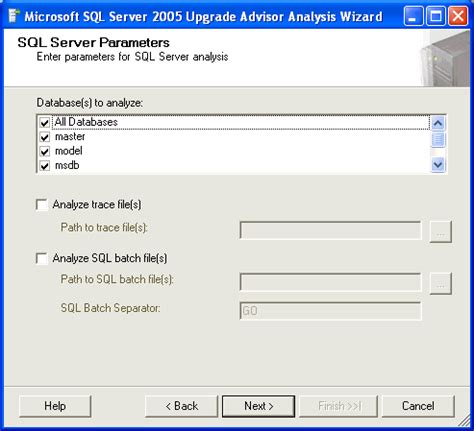Uncheck the model database checkbox
The height and width of the screenshot is (431, 474).
[x=45, y=151]
